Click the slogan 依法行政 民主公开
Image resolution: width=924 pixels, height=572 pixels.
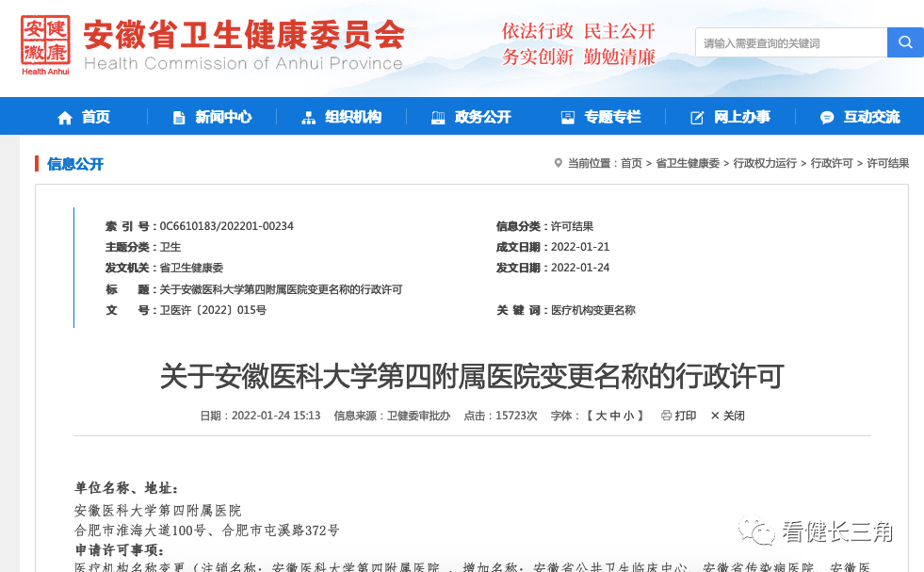click(578, 31)
